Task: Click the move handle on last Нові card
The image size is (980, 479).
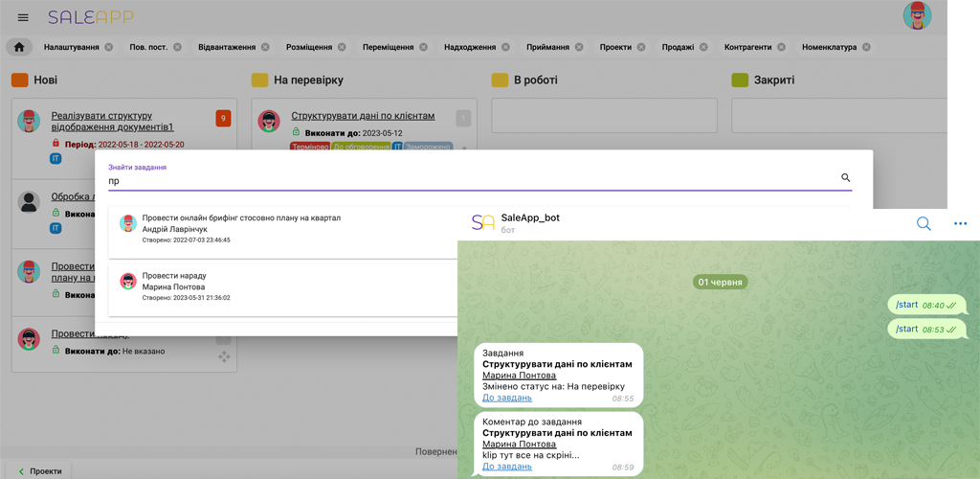Action: pyautogui.click(x=223, y=357)
